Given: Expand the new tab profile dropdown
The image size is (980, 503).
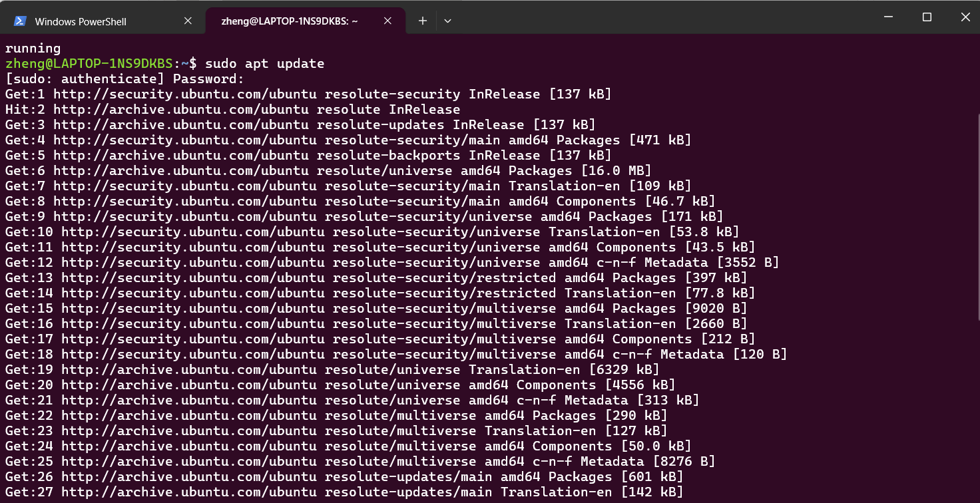Looking at the screenshot, I should [447, 21].
